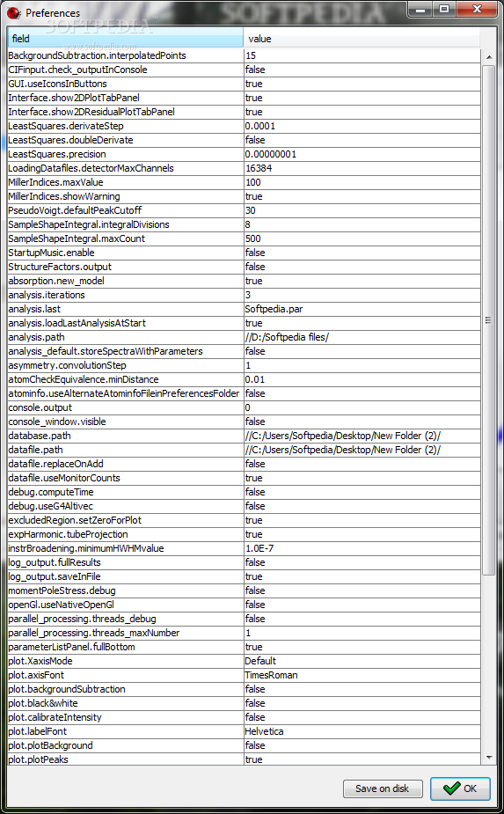504x814 pixels.
Task: Select the atomCheckEquivalence.minDistance value 0.01
Action: pyautogui.click(x=362, y=379)
